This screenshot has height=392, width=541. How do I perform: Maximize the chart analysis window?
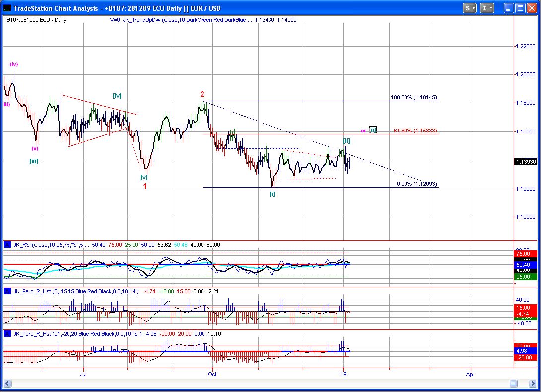coord(520,8)
